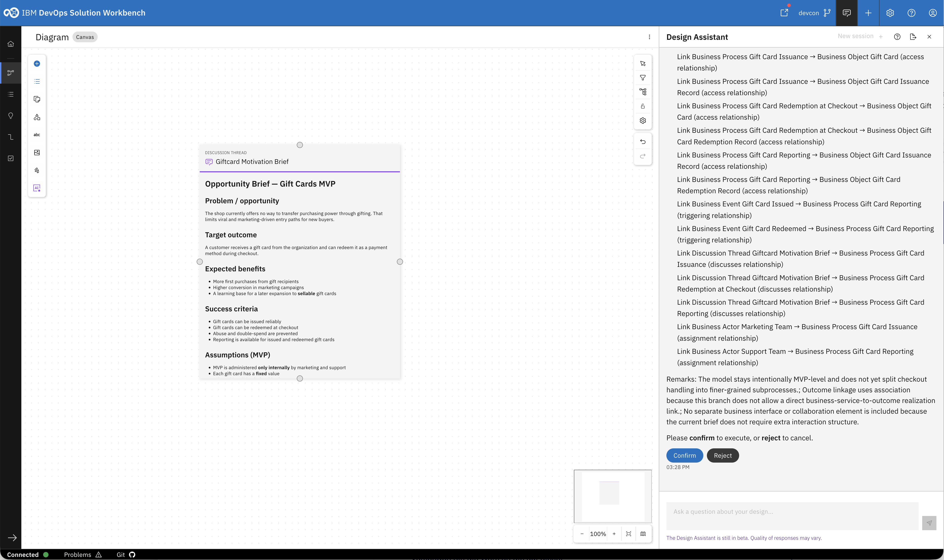Open Design Assistant help icon

point(897,37)
